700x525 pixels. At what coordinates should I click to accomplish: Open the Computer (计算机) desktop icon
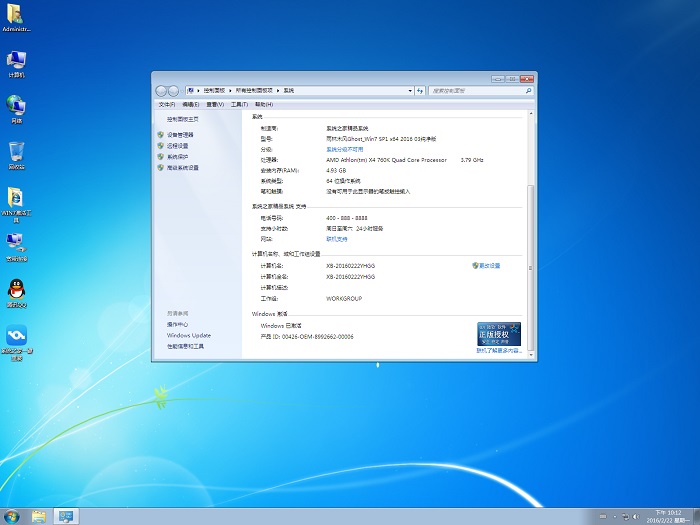point(16,60)
